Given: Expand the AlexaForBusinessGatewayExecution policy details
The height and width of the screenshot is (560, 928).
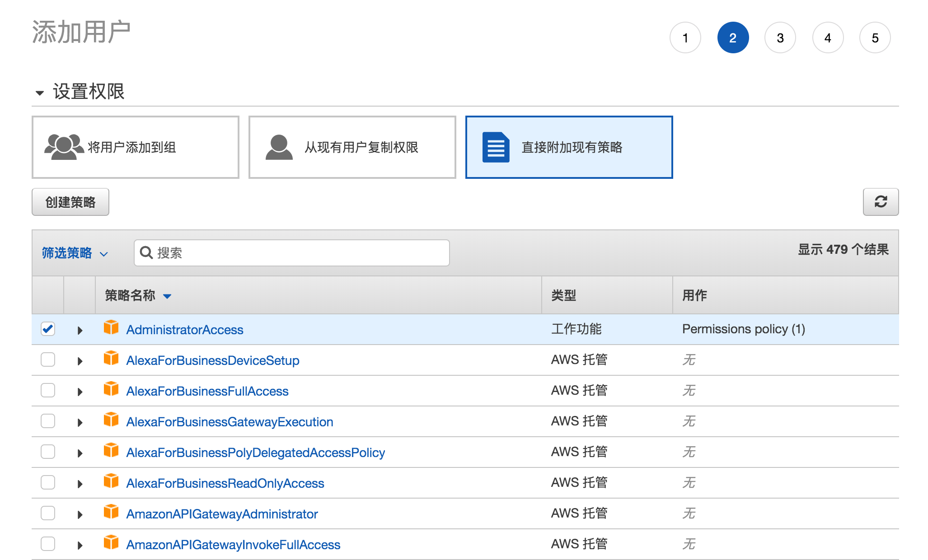Looking at the screenshot, I should coord(80,422).
